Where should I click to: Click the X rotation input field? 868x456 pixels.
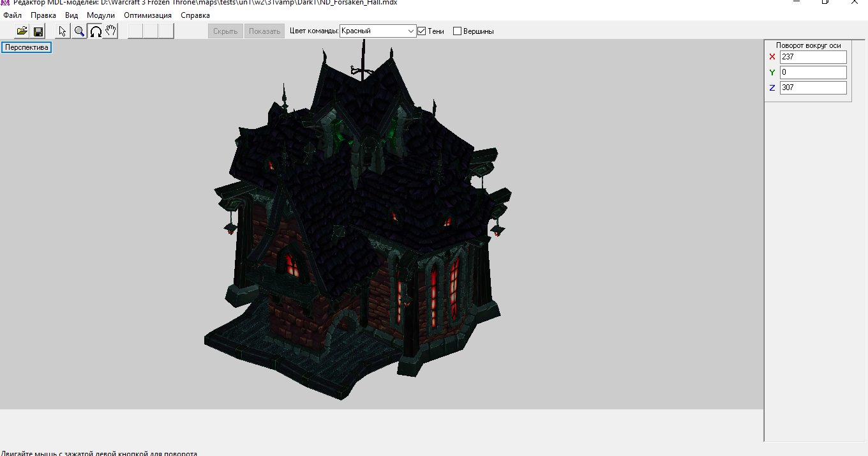click(813, 57)
